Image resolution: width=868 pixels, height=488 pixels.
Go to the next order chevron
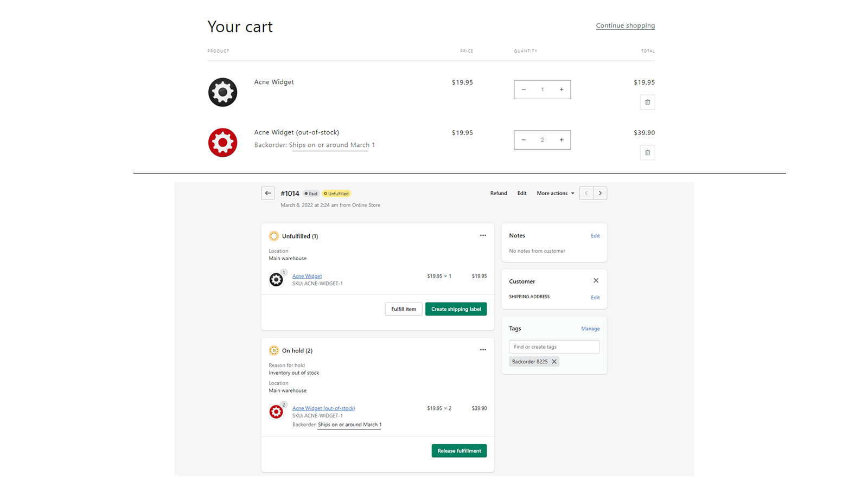[600, 193]
